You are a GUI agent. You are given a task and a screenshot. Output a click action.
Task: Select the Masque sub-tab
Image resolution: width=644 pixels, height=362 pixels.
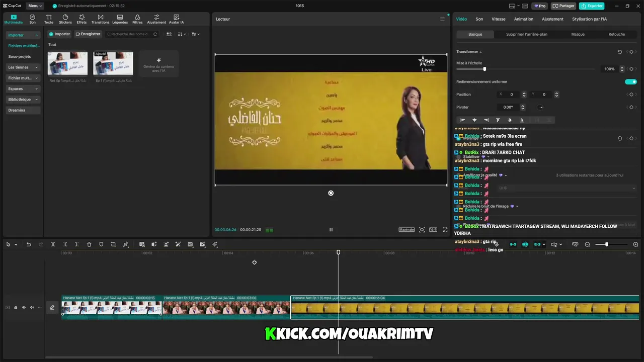pos(578,34)
